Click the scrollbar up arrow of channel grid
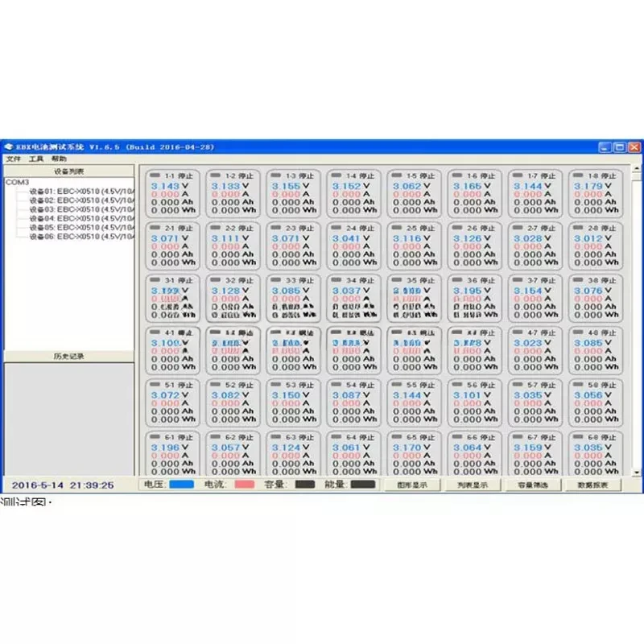644x644 pixels. [x=637, y=168]
